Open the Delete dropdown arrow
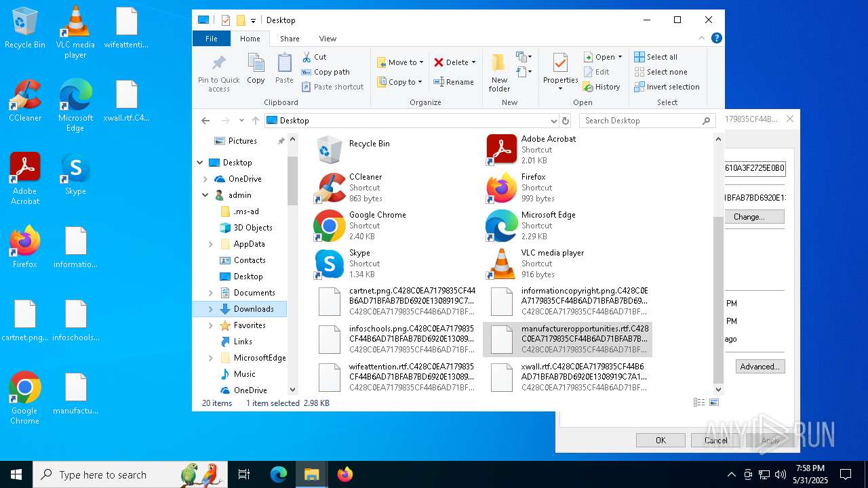This screenshot has height=488, width=868. (473, 62)
